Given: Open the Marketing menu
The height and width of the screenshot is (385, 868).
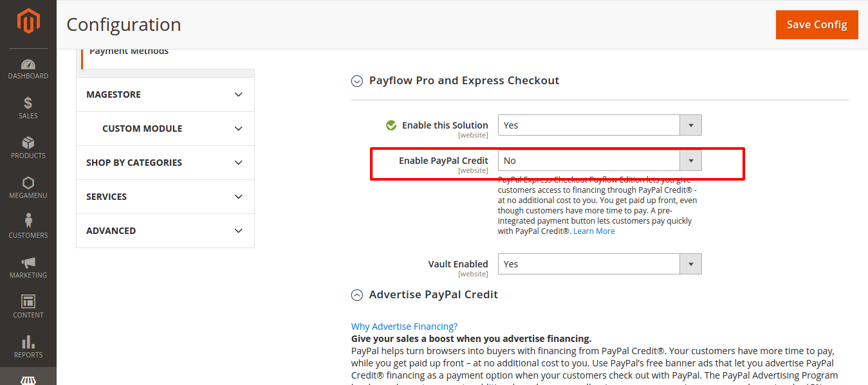Looking at the screenshot, I should [28, 268].
